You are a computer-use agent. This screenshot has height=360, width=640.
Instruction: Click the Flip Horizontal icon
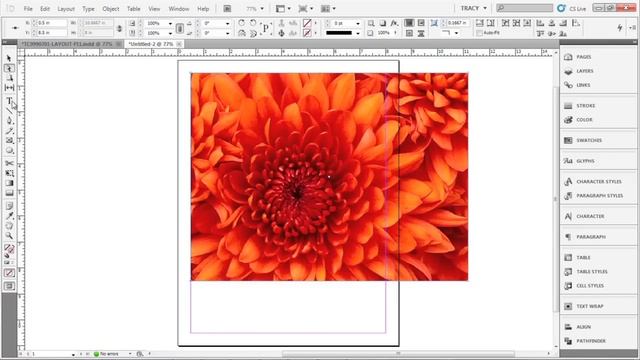pos(242,33)
